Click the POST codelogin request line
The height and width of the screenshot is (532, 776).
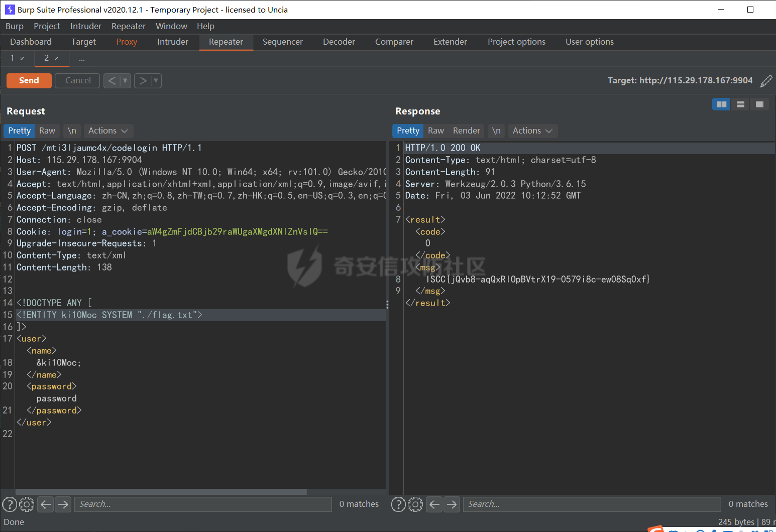coord(109,148)
